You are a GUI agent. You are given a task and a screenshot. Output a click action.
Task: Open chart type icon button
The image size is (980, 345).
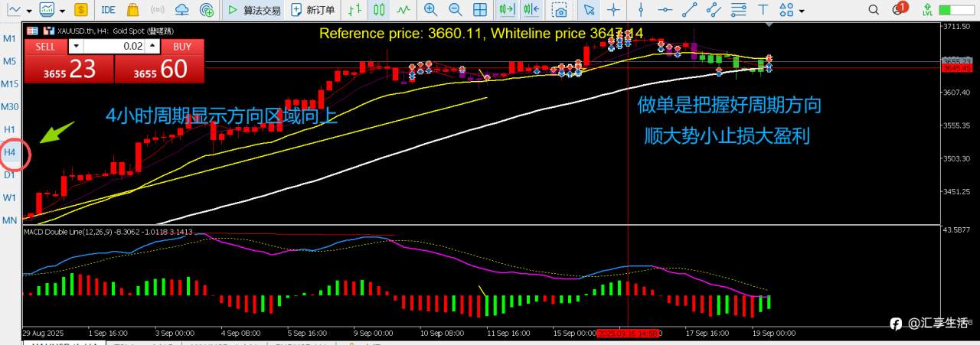click(14, 10)
